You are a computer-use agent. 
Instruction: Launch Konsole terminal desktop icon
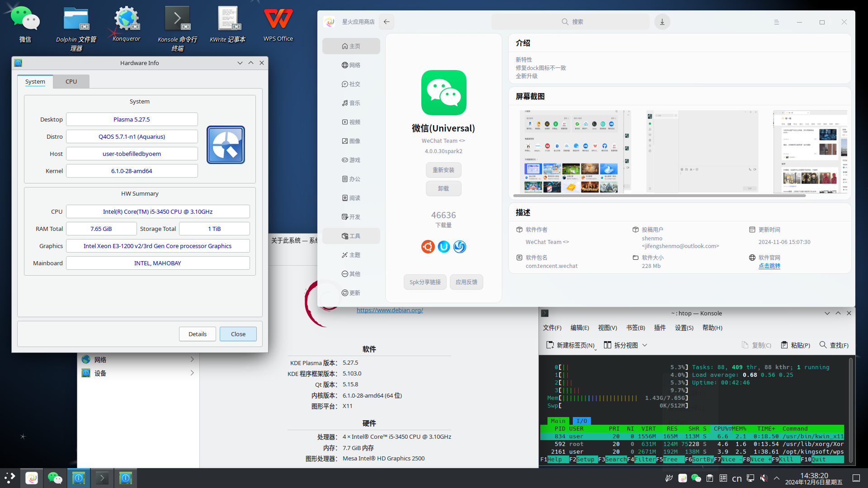point(177,28)
